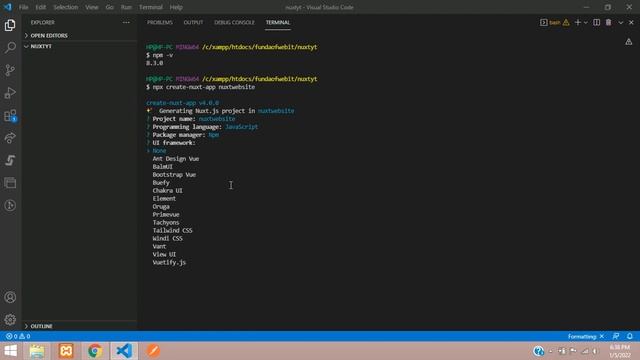Open the Explorer view in activity bar
This screenshot has height=360, width=640.
click(10, 25)
